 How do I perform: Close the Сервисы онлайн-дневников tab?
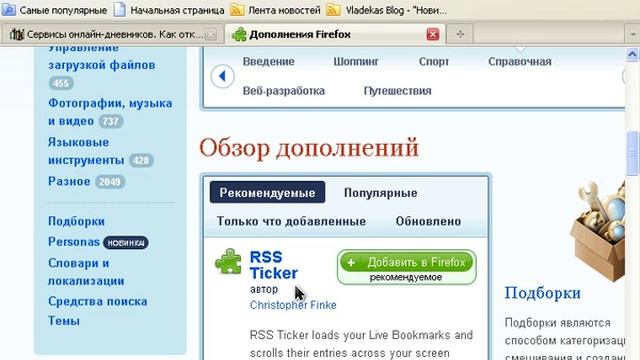[x=211, y=35]
